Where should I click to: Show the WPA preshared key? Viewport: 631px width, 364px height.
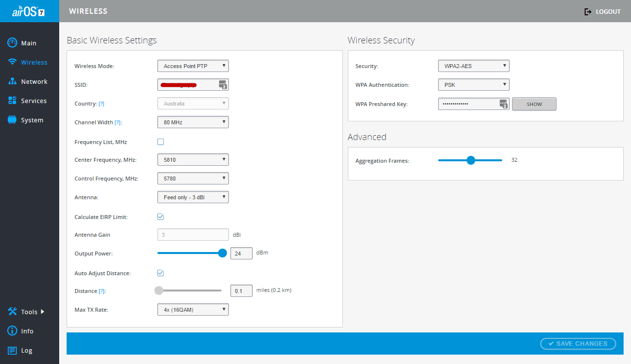[534, 104]
